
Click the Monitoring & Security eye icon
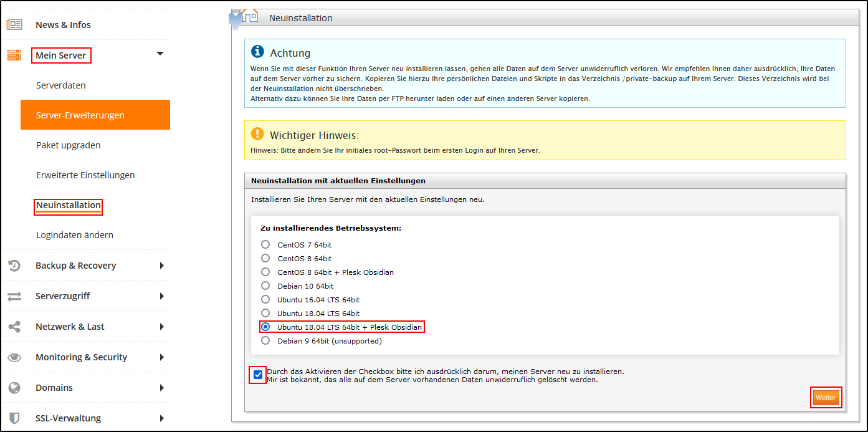(14, 357)
